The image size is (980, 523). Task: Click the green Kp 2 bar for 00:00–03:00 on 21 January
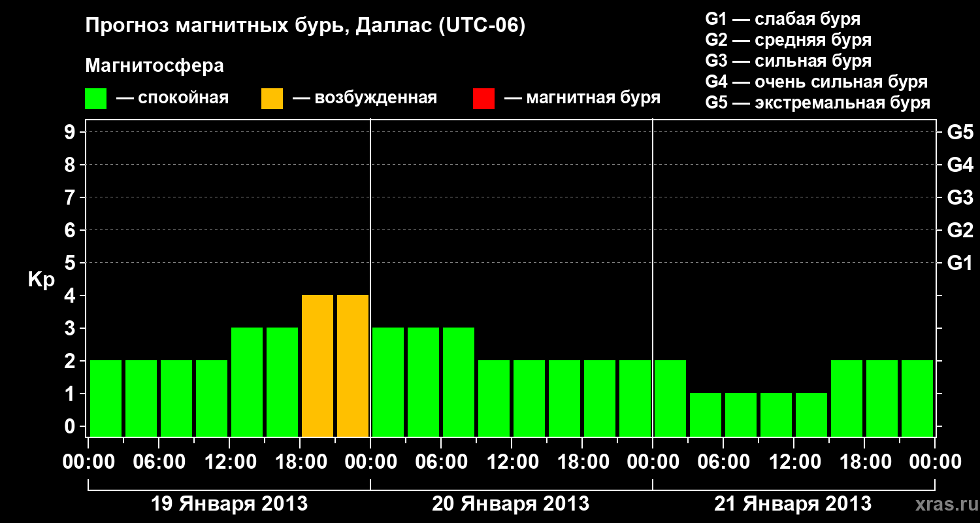click(670, 398)
